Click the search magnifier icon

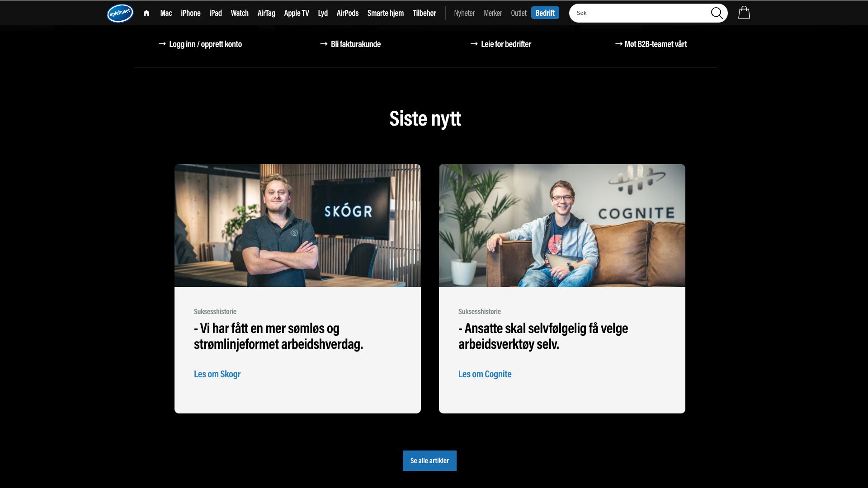(717, 13)
